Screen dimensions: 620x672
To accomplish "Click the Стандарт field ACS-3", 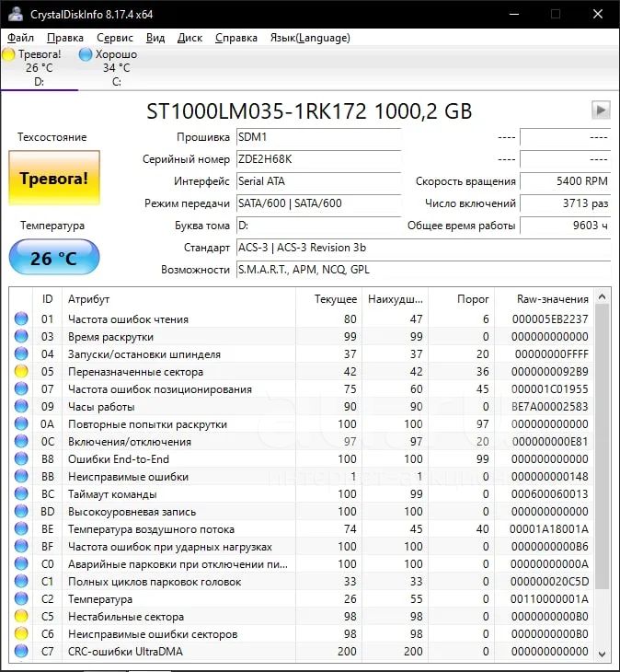I will pyautogui.click(x=423, y=248).
